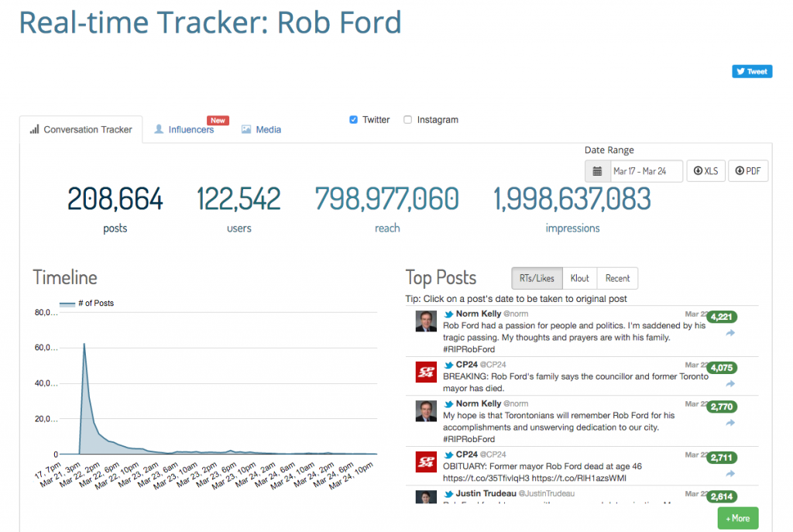The height and width of the screenshot is (532, 793).
Task: Click the Tweet button
Action: pyautogui.click(x=751, y=71)
